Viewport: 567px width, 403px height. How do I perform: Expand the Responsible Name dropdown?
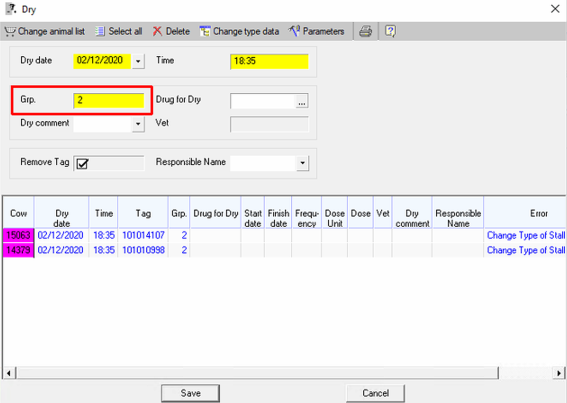point(303,163)
